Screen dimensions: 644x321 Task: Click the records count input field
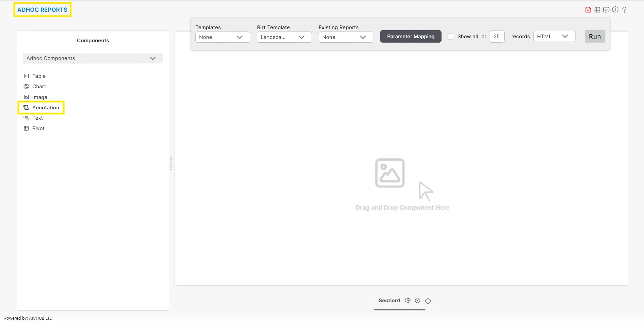[497, 37]
